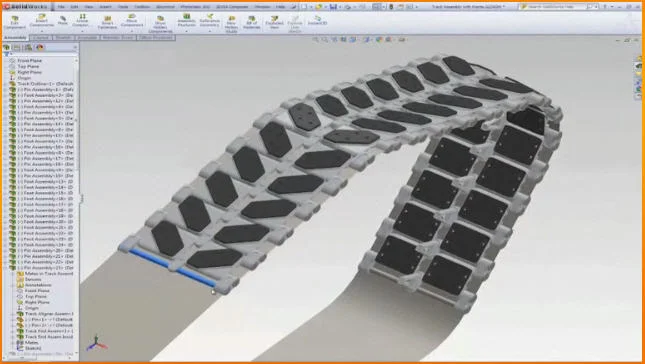Open the View menu
Viewport: 645px width, 364px height.
click(88, 7)
